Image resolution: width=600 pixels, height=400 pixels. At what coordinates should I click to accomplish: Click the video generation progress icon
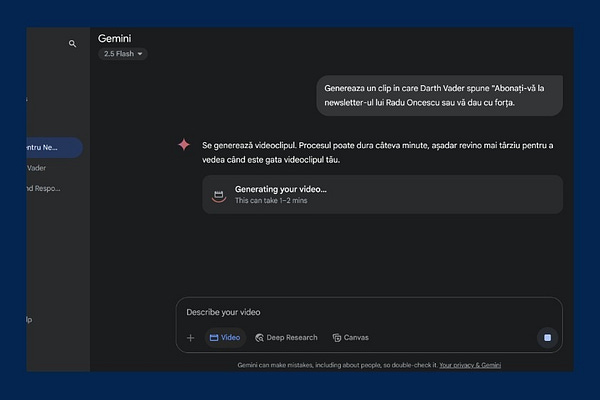(x=219, y=196)
